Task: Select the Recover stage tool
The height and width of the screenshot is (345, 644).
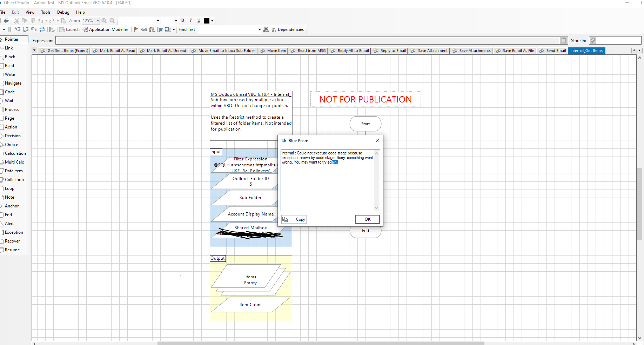Action: 12,241
